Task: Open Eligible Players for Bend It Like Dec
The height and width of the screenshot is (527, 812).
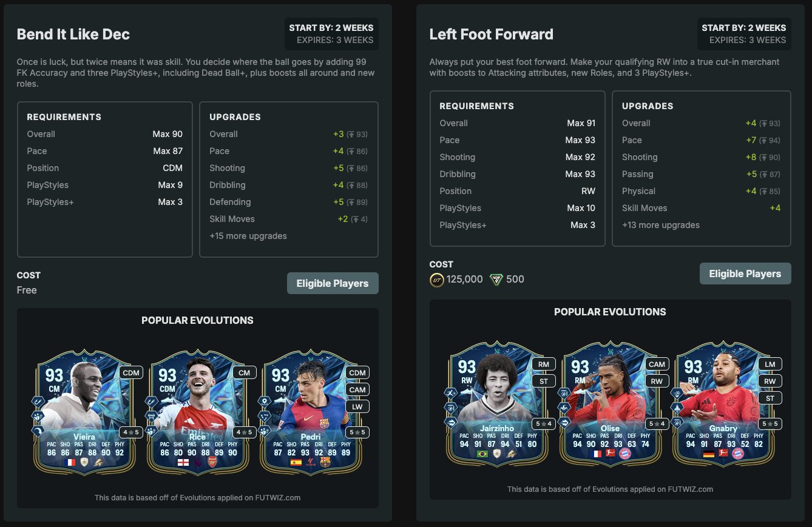Action: pos(333,283)
